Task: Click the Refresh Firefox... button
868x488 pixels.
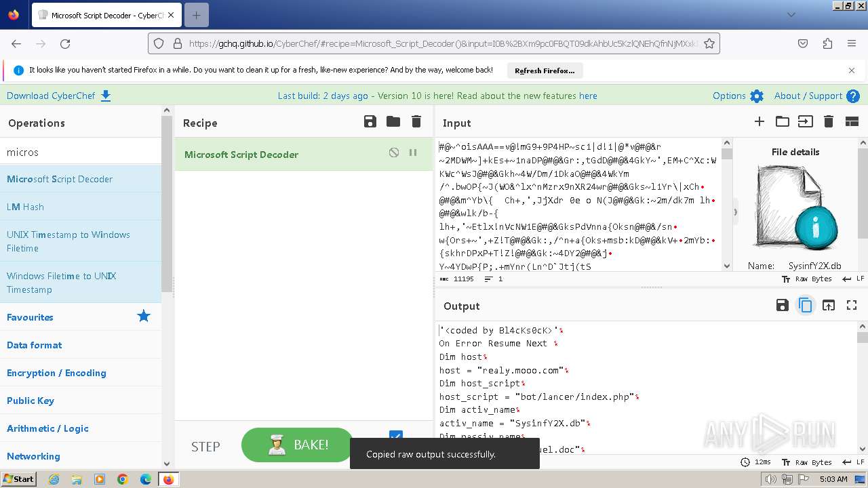Action: 545,70
